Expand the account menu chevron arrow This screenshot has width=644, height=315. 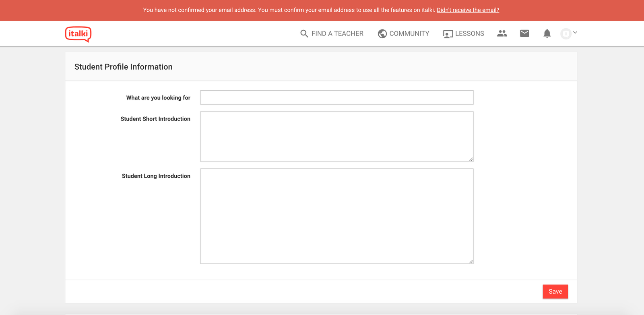coord(575,33)
